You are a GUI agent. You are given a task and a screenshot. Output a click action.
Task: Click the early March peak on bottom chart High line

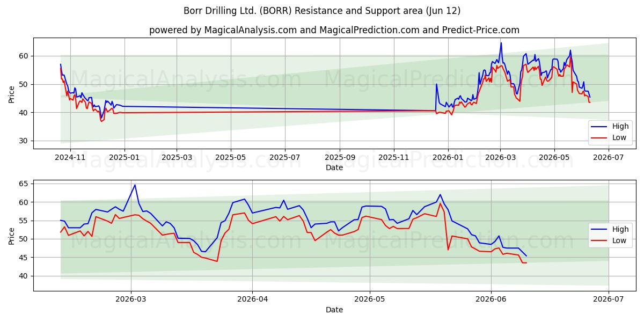click(x=135, y=185)
